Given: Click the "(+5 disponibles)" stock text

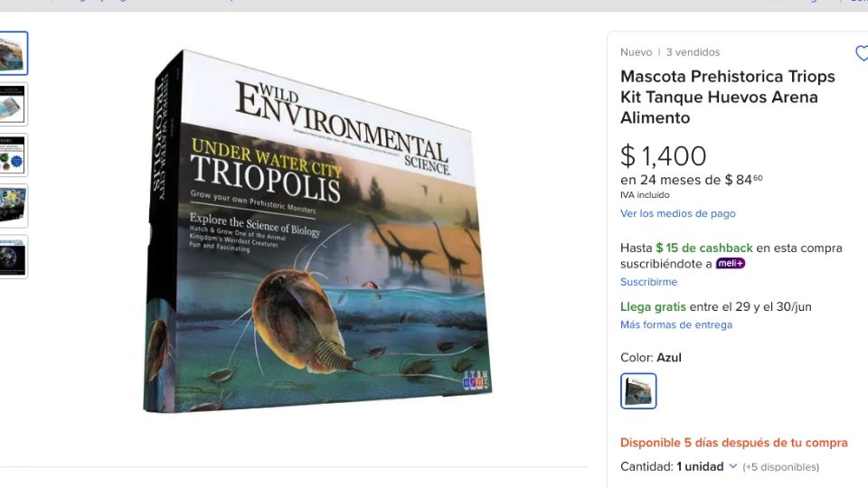Looking at the screenshot, I should pyautogui.click(x=780, y=467).
